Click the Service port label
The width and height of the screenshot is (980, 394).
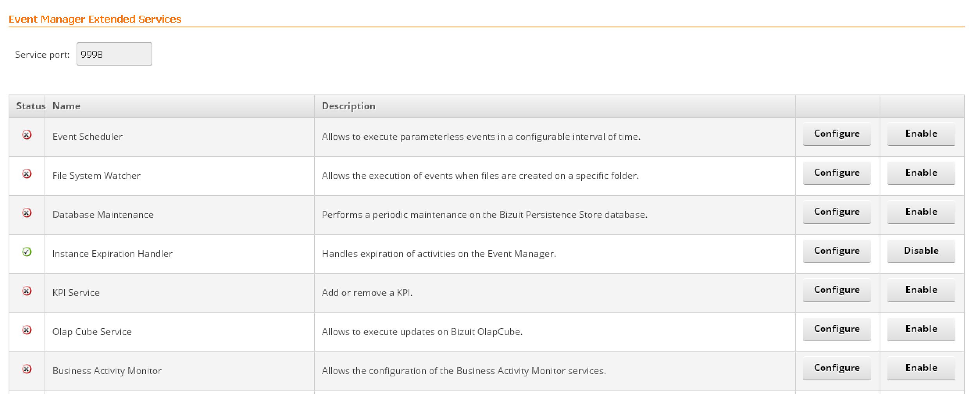(42, 55)
